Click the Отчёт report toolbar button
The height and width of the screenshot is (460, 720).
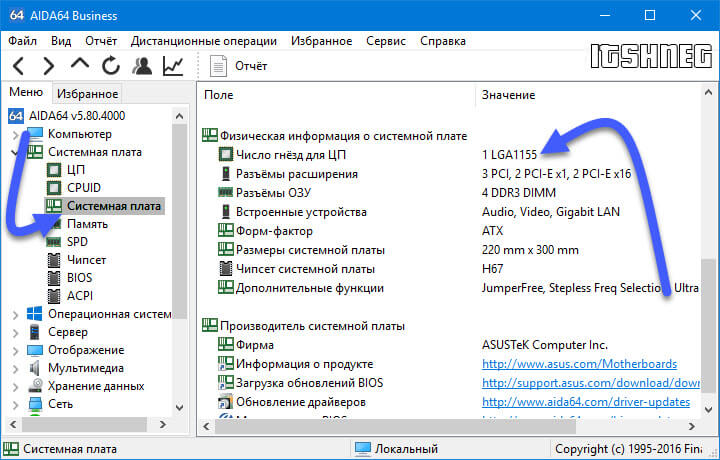pyautogui.click(x=238, y=66)
